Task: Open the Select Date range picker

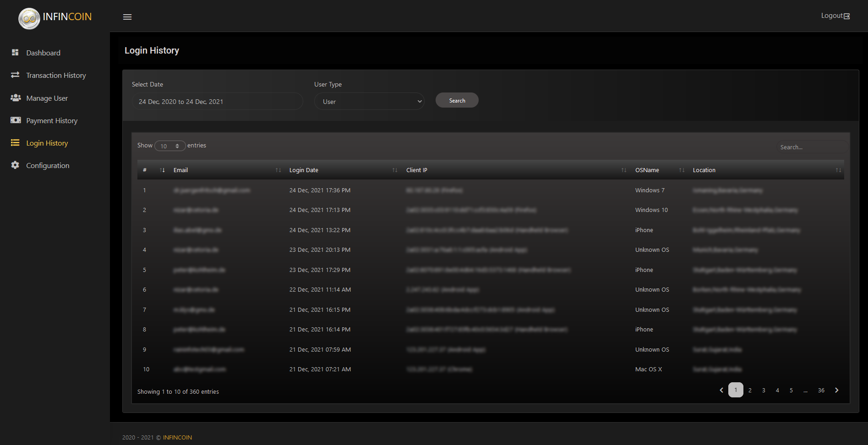Action: 217,102
